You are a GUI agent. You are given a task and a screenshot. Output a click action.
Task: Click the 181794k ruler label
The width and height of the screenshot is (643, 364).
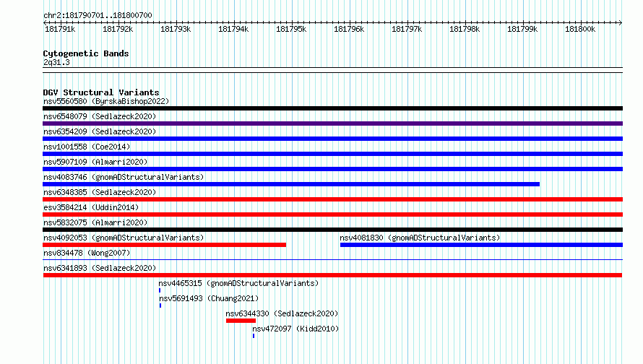click(233, 29)
